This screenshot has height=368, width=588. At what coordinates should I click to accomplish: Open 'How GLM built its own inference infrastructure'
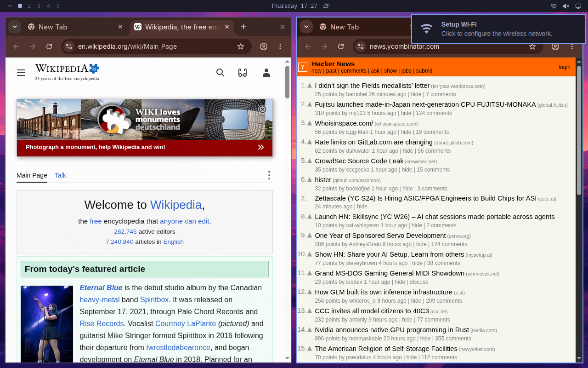click(x=384, y=292)
